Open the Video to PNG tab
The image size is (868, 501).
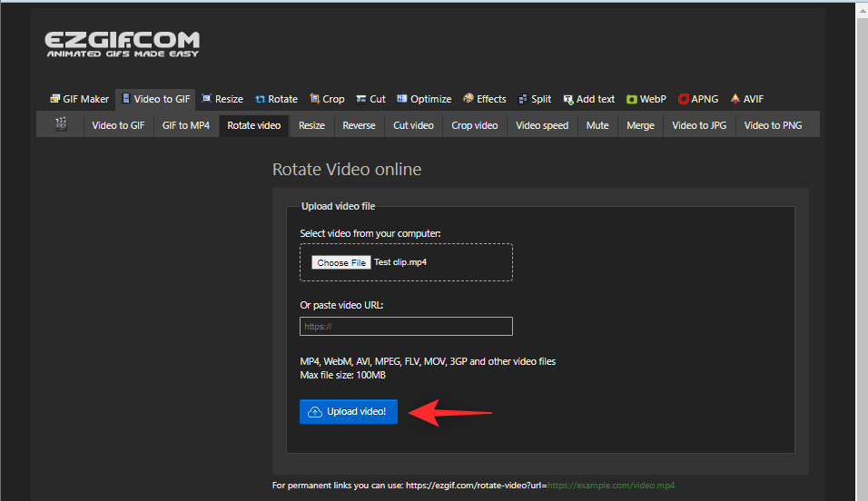pos(773,125)
